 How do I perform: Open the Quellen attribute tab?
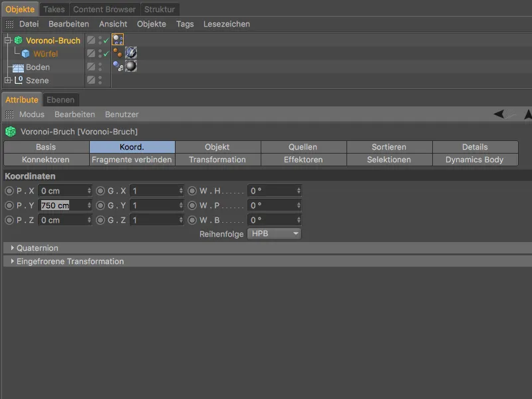[303, 147]
